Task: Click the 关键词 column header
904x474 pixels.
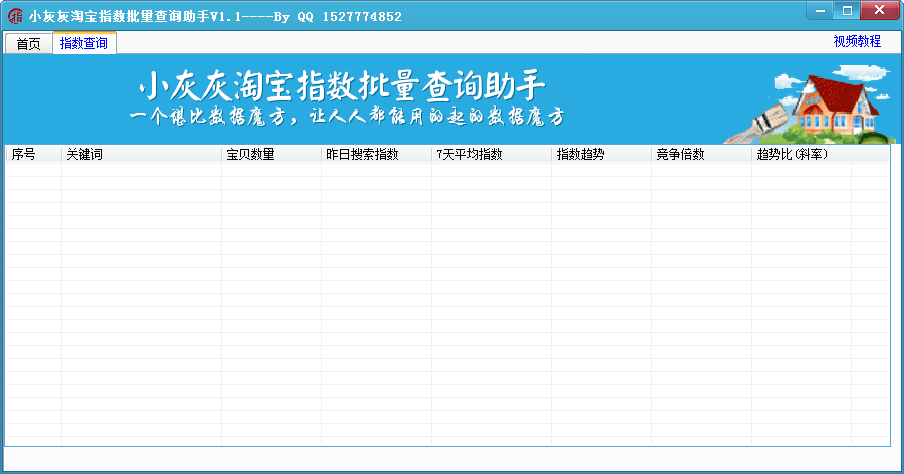Action: coord(141,155)
